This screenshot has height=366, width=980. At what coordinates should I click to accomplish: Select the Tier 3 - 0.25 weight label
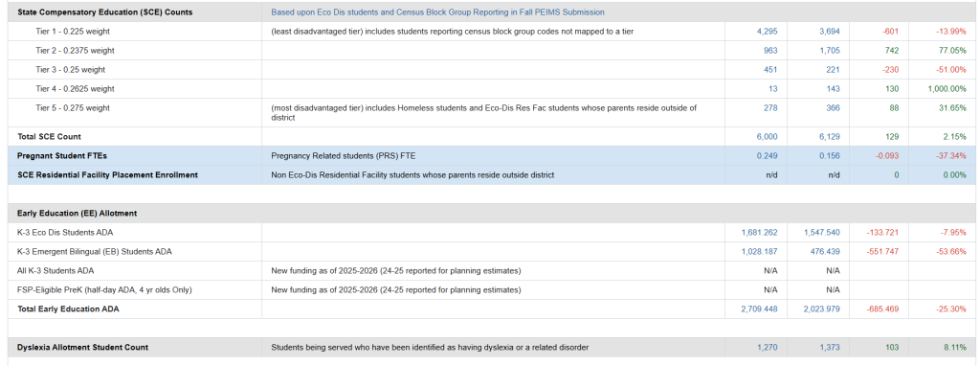[71, 69]
